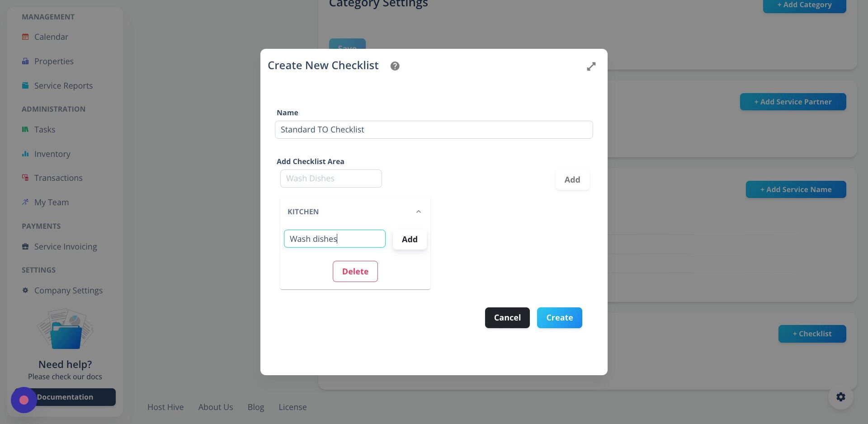This screenshot has width=868, height=424.
Task: Open Tasks in the sidebar menu
Action: [45, 129]
